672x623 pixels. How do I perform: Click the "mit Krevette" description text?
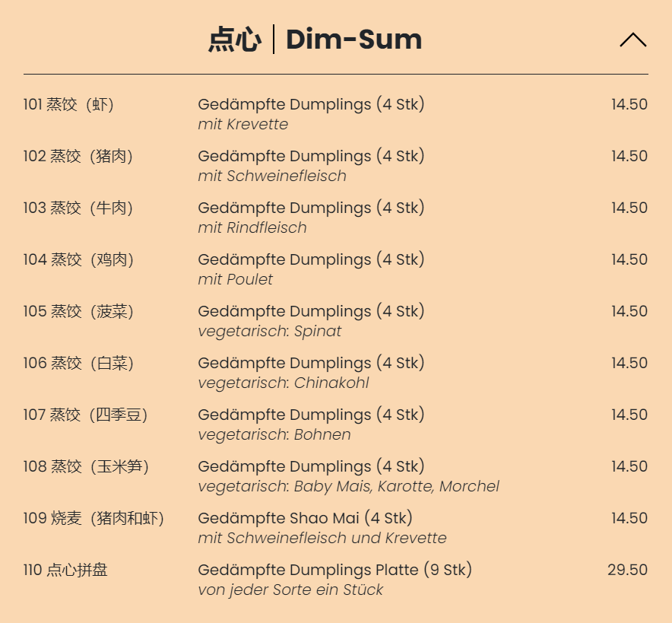tap(242, 125)
